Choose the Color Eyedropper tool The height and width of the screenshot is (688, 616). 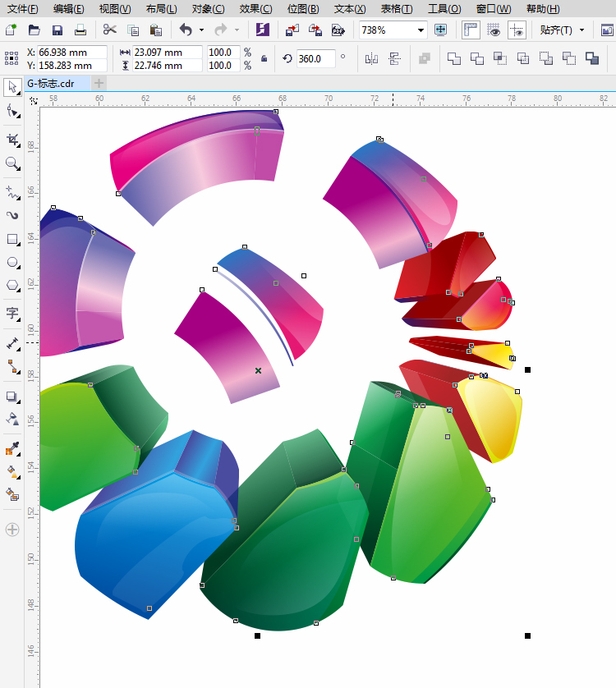pos(12,448)
